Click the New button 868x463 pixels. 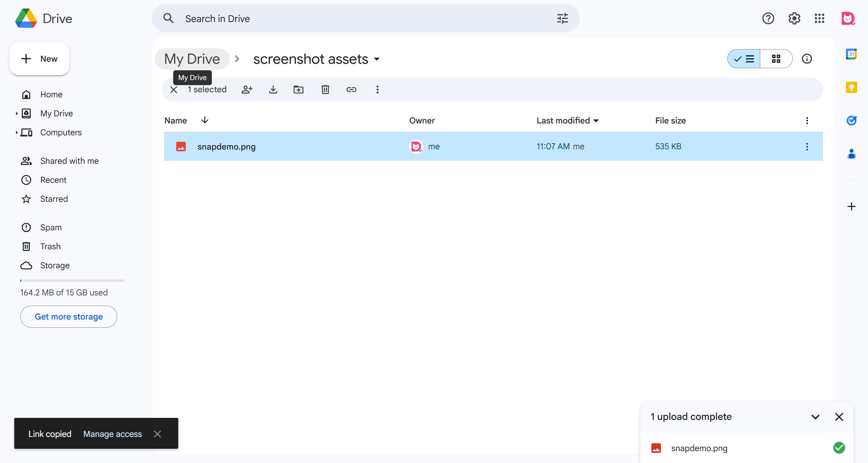tap(39, 59)
